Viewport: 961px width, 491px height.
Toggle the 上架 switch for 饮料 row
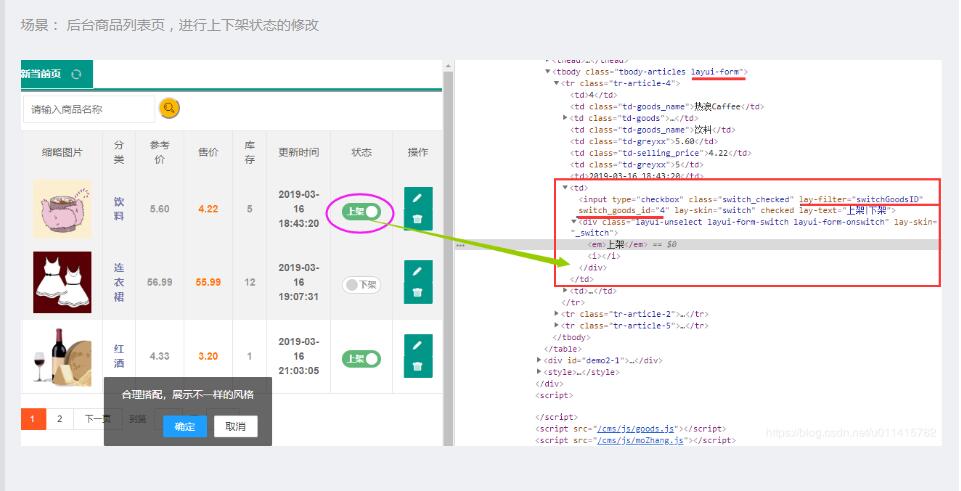click(x=361, y=211)
